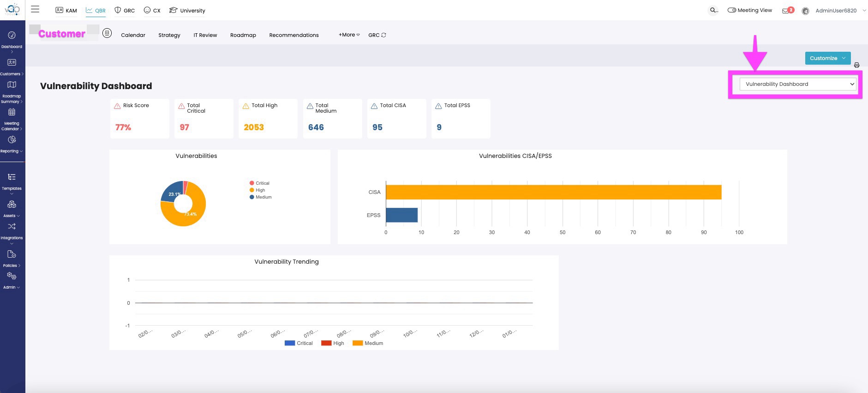Switch to the GRC top tab

point(125,10)
